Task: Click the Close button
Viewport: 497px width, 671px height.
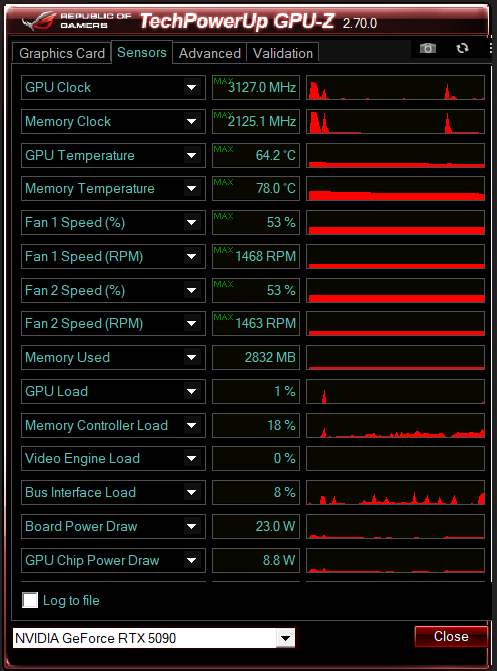Action: 451,636
